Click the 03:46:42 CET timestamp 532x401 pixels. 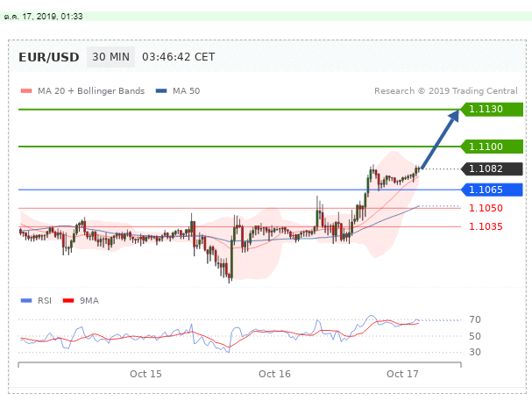[179, 57]
